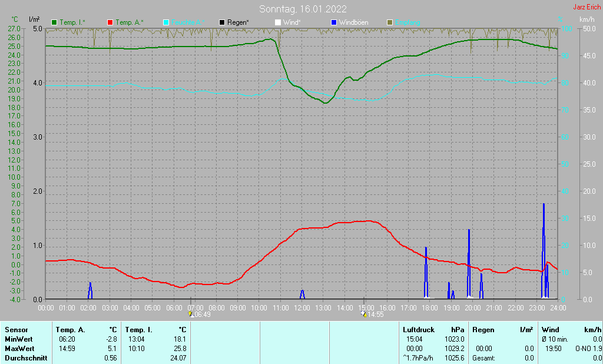Screen dimensions: 603x364
Task: Click the '15:04' pressure minimum time
Action: (x=415, y=339)
